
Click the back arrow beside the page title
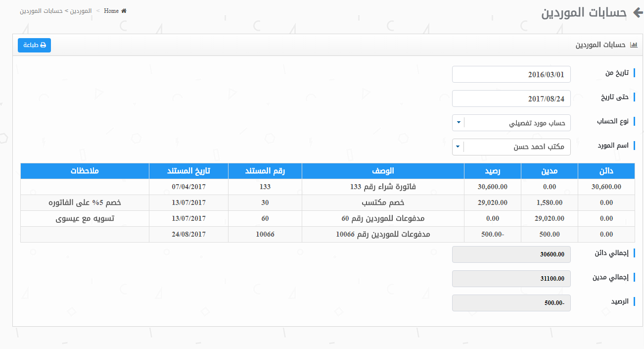click(636, 13)
